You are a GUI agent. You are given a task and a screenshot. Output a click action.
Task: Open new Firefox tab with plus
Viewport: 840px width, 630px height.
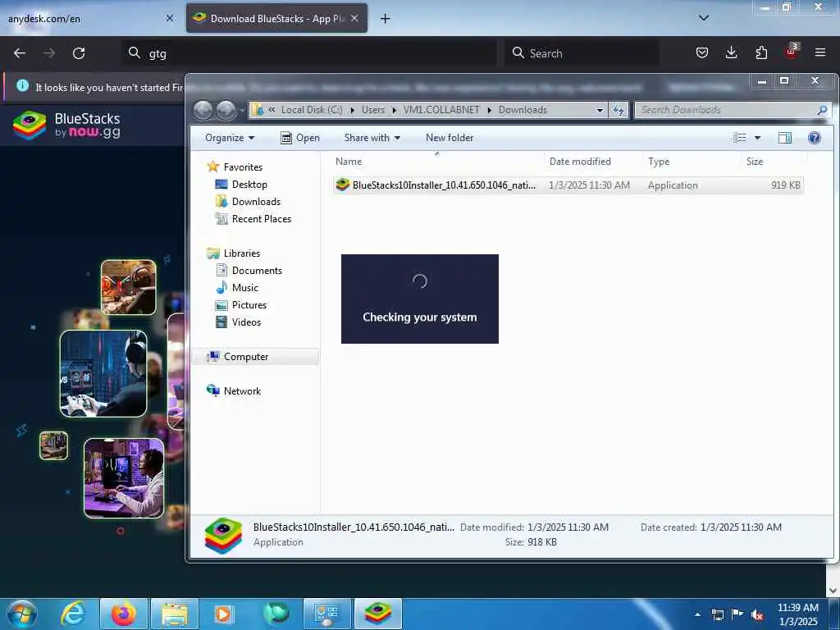pyautogui.click(x=386, y=19)
